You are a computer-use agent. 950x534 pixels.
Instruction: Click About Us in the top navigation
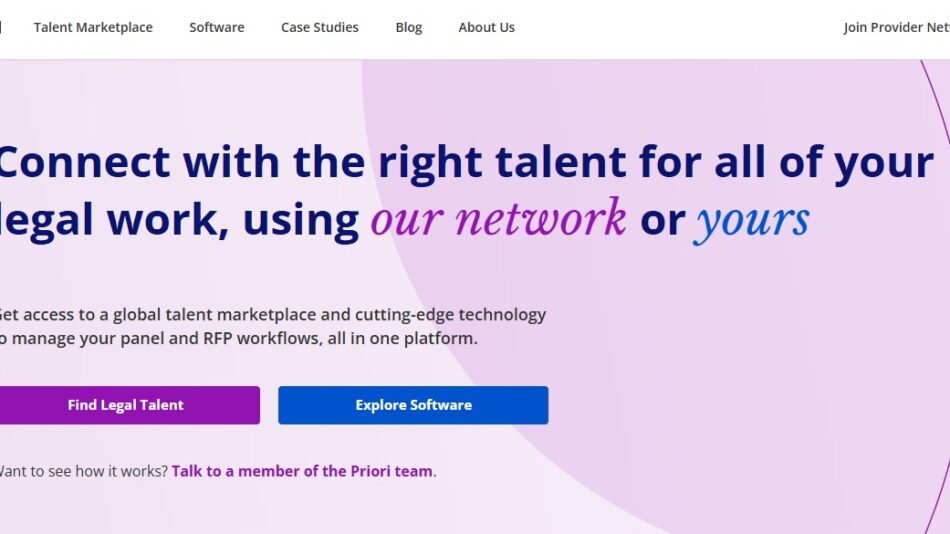tap(487, 28)
